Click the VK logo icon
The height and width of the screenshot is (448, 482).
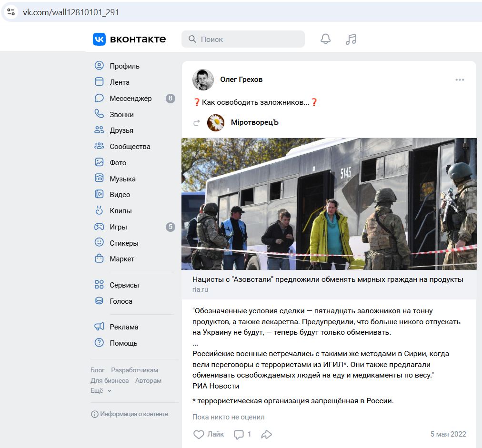coord(99,39)
